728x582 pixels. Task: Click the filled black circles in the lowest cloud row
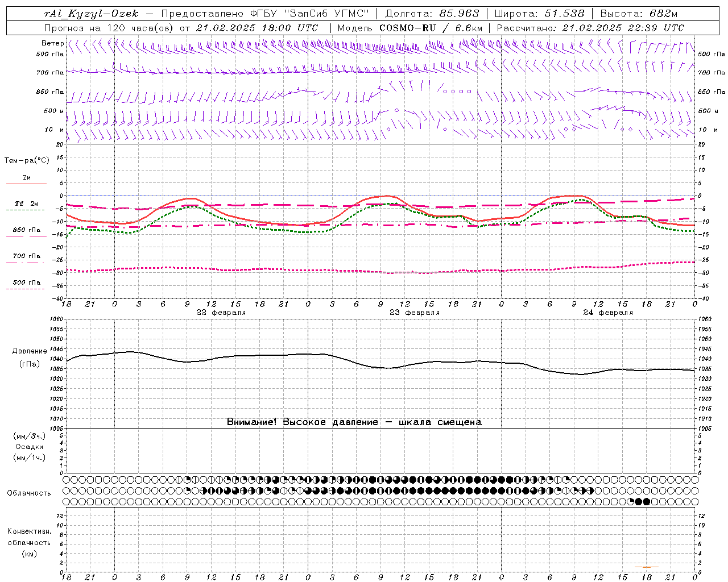tap(642, 501)
